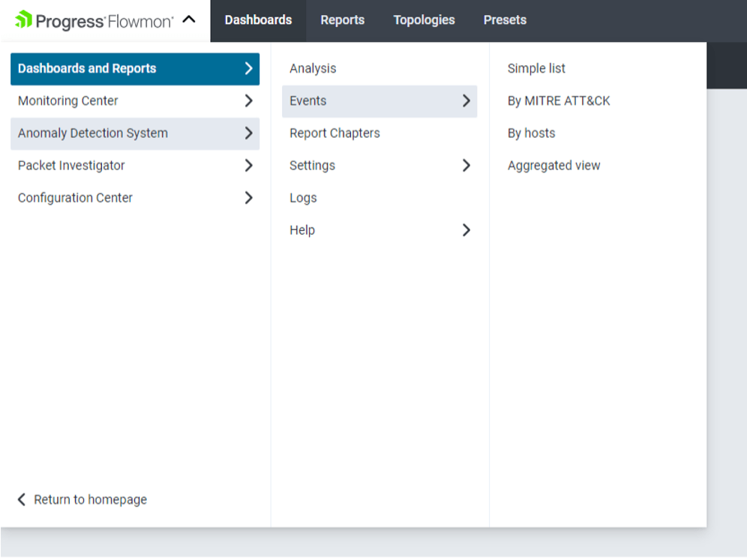Click chevron next to Configuration Center
This screenshot has width=747, height=560.
[x=248, y=198]
